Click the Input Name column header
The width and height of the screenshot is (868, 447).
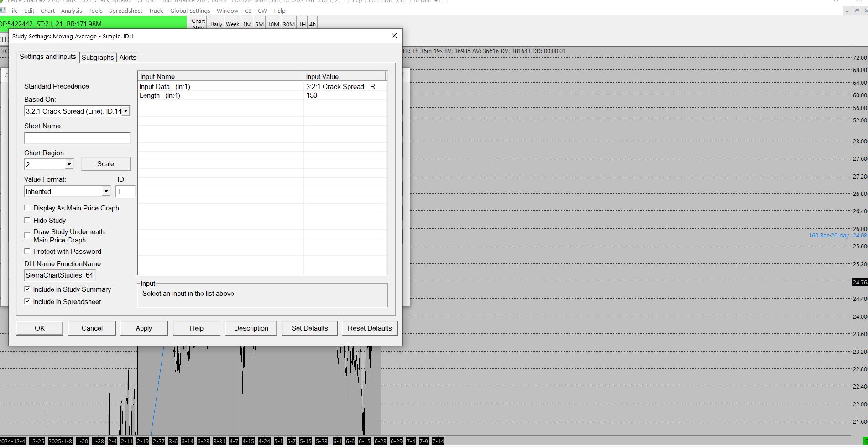pos(220,76)
